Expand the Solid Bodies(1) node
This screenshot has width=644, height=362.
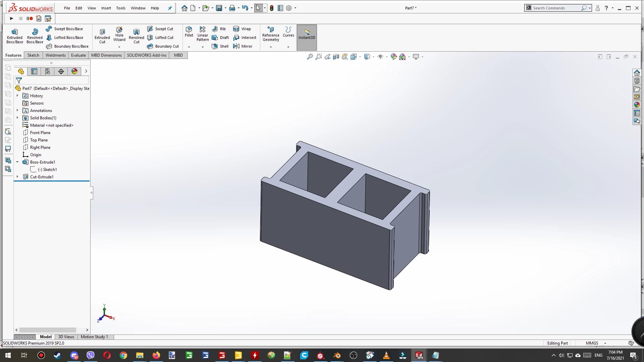tap(17, 118)
